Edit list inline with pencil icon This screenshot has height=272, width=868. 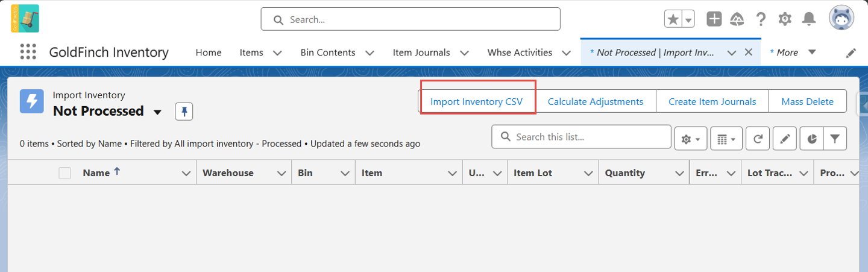click(x=784, y=138)
